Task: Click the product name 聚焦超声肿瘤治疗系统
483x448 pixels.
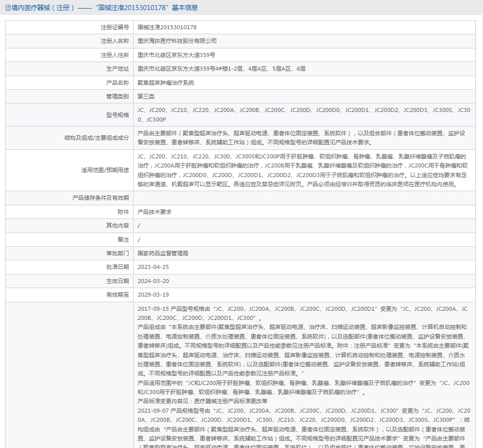Action: [166, 83]
